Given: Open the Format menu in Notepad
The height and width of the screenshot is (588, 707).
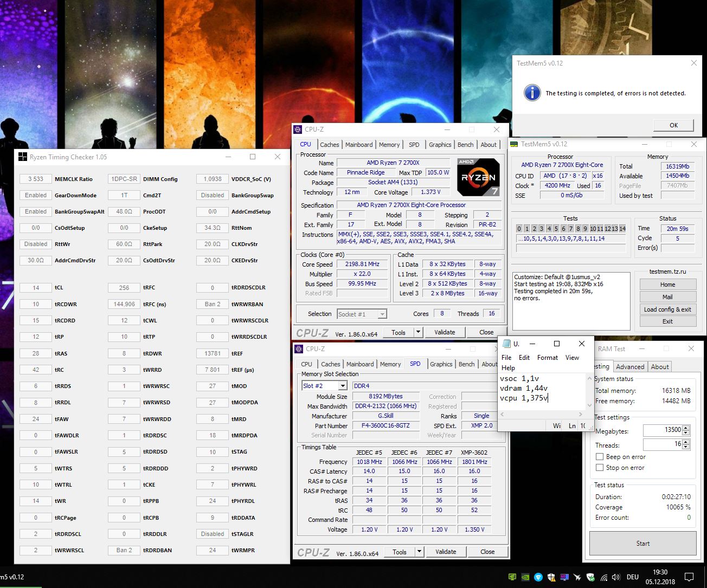Looking at the screenshot, I should [x=548, y=358].
